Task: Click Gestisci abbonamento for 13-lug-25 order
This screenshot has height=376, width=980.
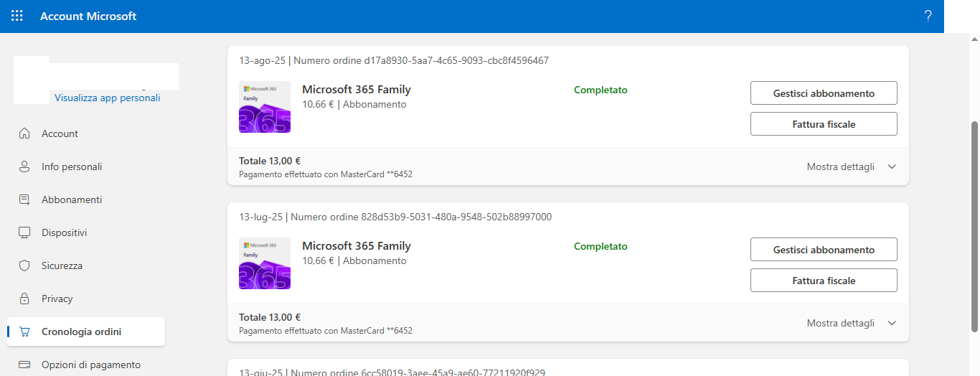Action: click(824, 250)
